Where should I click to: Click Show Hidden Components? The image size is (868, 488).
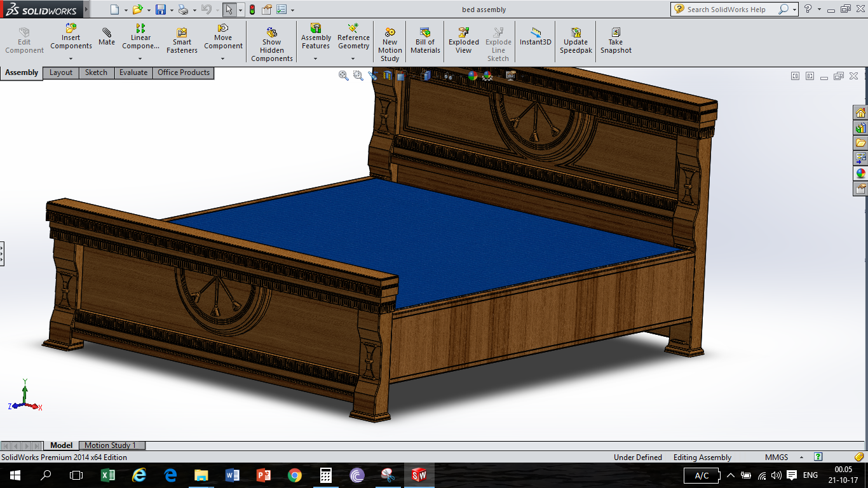[x=272, y=44]
